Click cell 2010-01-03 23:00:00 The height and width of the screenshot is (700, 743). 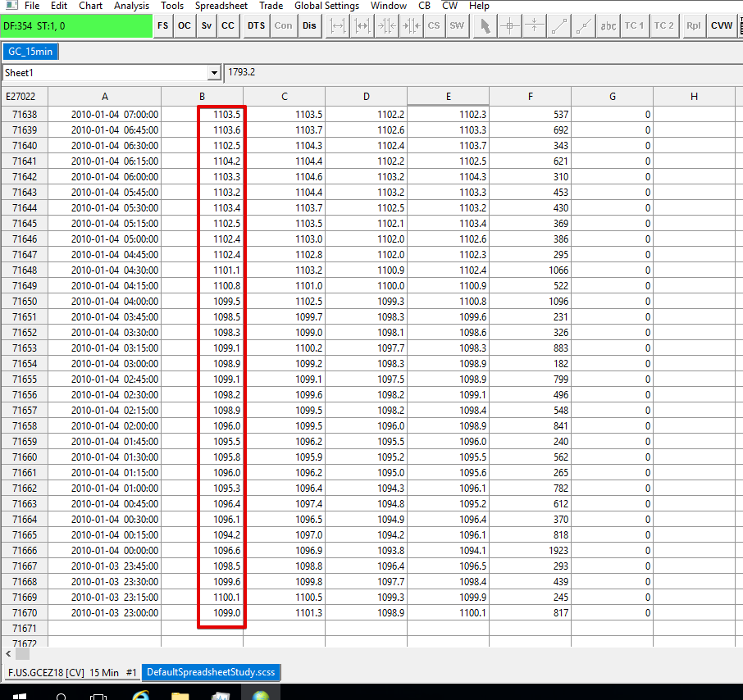coord(105,613)
